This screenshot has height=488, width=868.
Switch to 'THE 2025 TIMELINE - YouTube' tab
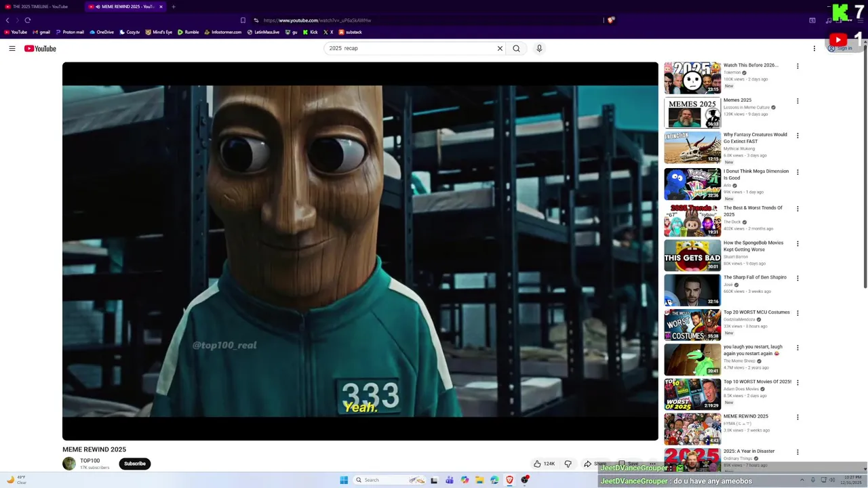point(41,7)
